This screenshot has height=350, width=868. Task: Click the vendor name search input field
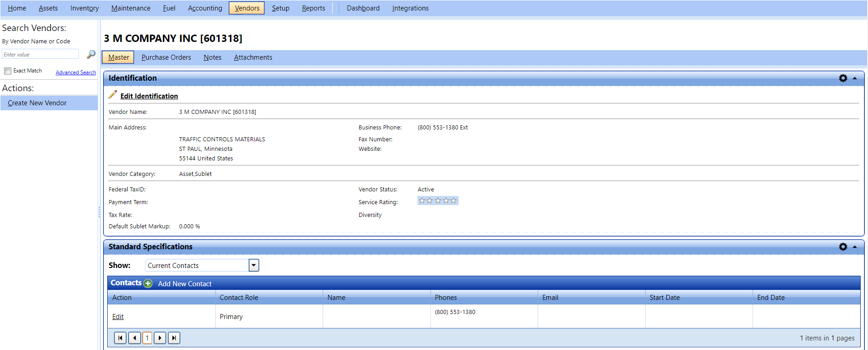tap(40, 54)
